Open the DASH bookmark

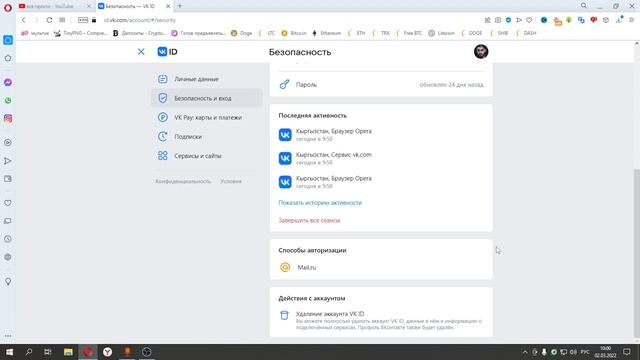525,33
